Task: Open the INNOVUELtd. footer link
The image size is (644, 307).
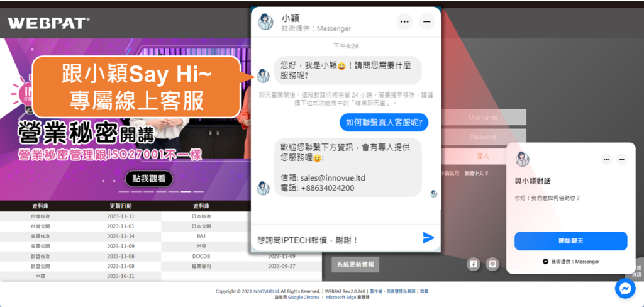Action: click(x=266, y=291)
